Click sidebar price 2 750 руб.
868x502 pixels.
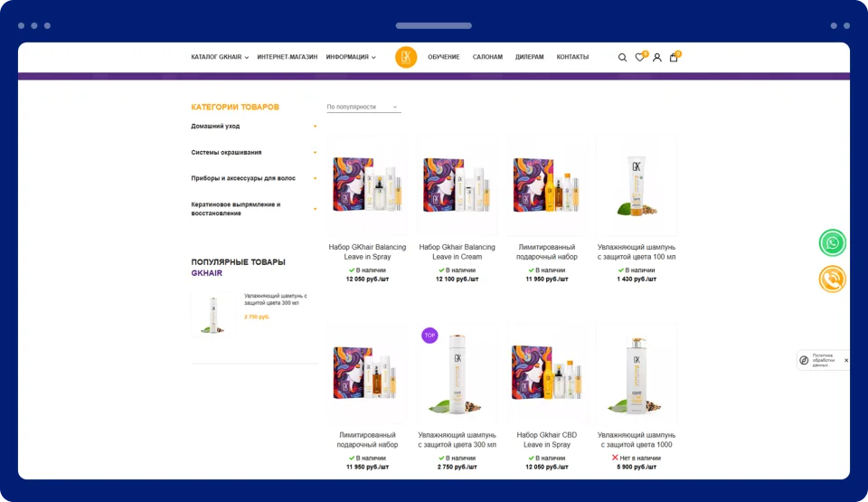coord(257,317)
